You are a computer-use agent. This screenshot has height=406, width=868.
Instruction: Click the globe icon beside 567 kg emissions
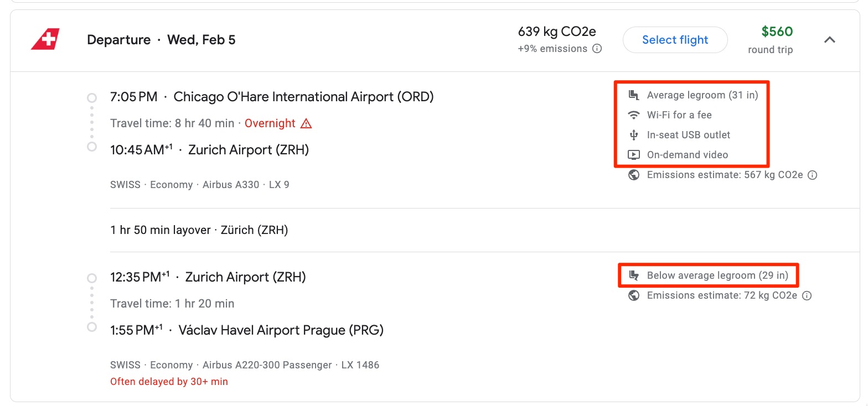point(633,175)
